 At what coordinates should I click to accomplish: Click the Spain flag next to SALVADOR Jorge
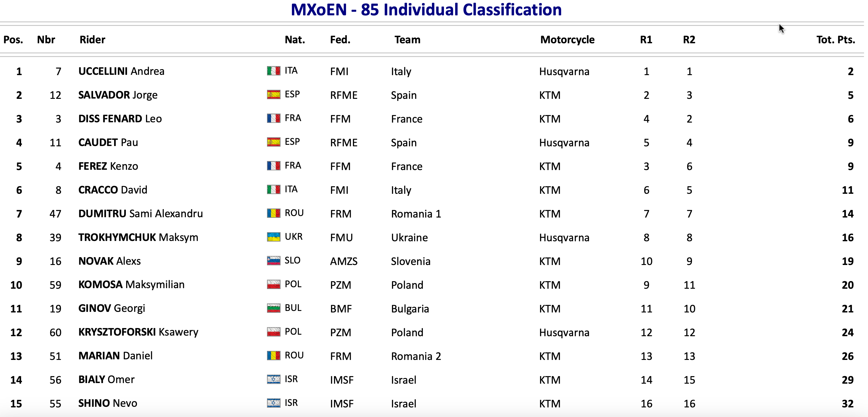coord(273,94)
